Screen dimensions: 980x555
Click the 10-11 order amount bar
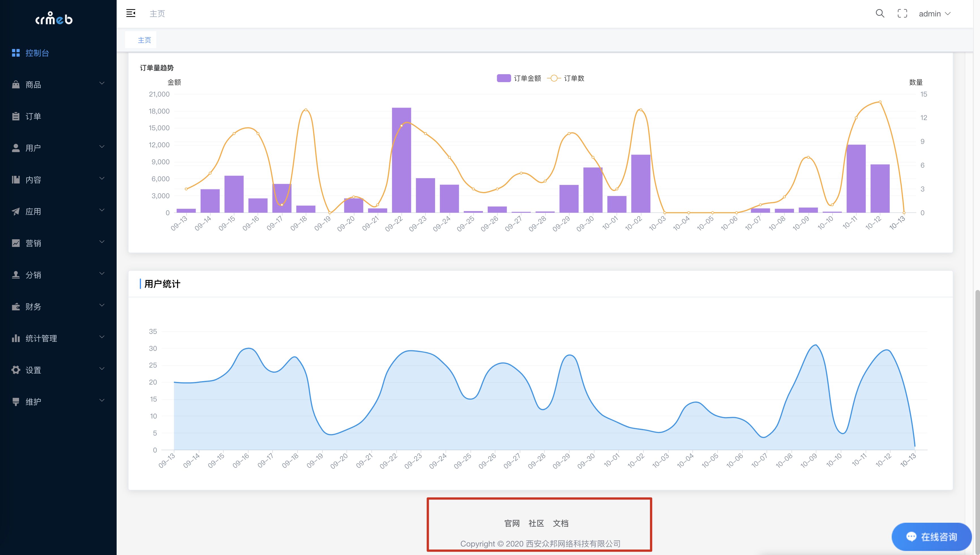[856, 178]
